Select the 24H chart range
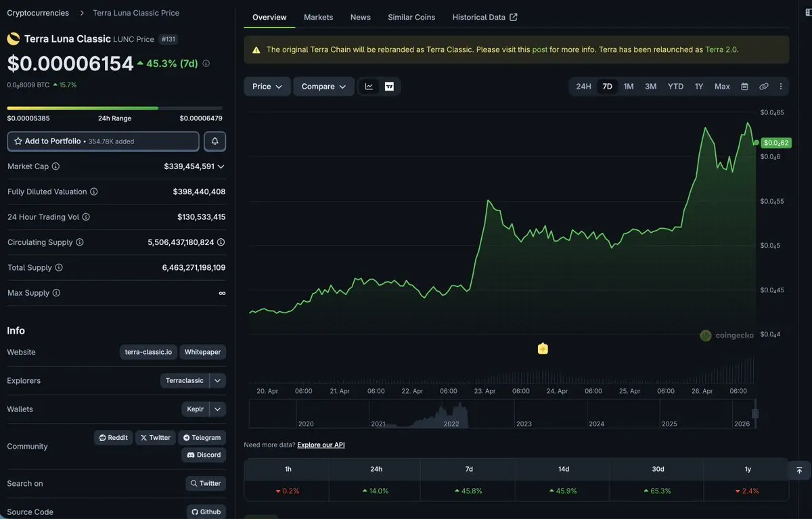 pyautogui.click(x=583, y=87)
